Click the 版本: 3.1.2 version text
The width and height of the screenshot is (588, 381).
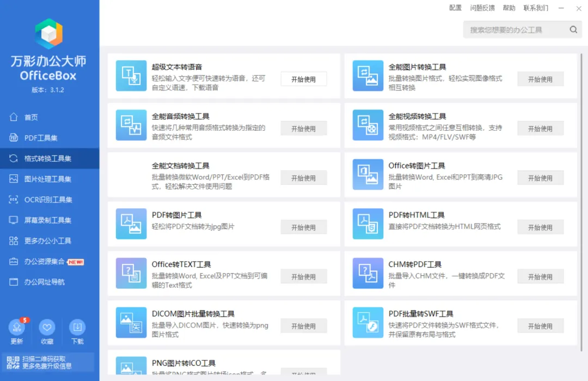47,90
